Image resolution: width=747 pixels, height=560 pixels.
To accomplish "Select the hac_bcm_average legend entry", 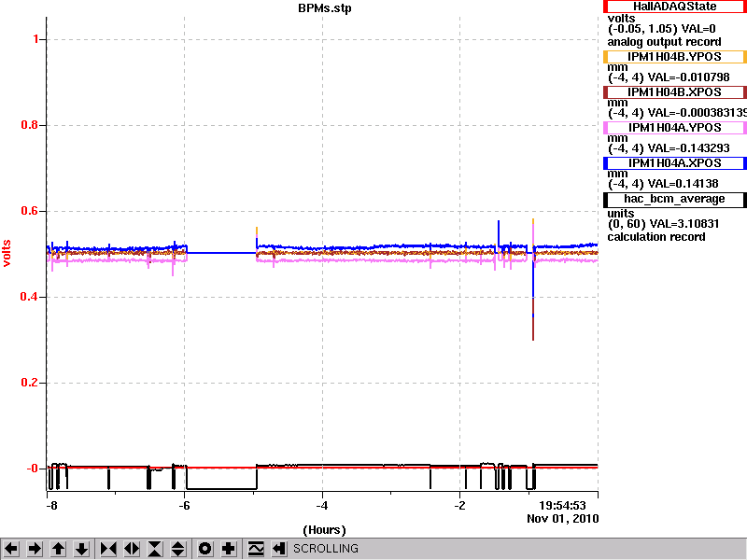I will tap(674, 200).
